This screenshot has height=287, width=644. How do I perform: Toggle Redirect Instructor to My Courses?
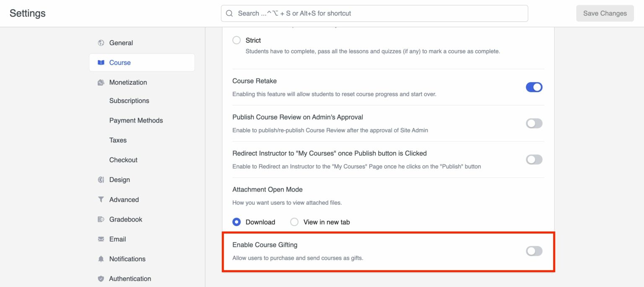tap(534, 159)
